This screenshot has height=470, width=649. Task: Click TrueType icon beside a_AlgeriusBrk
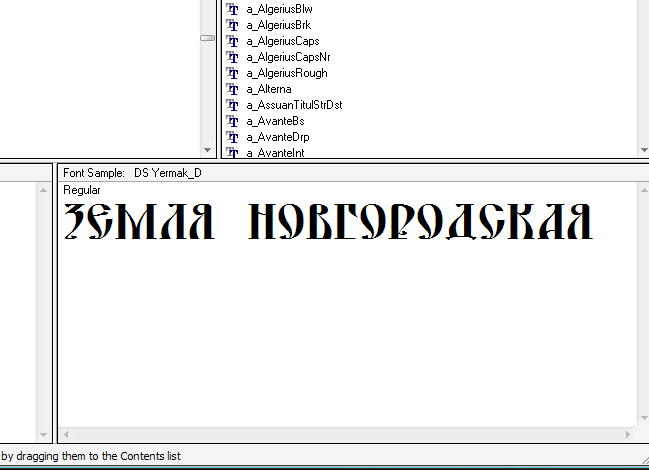(x=232, y=25)
